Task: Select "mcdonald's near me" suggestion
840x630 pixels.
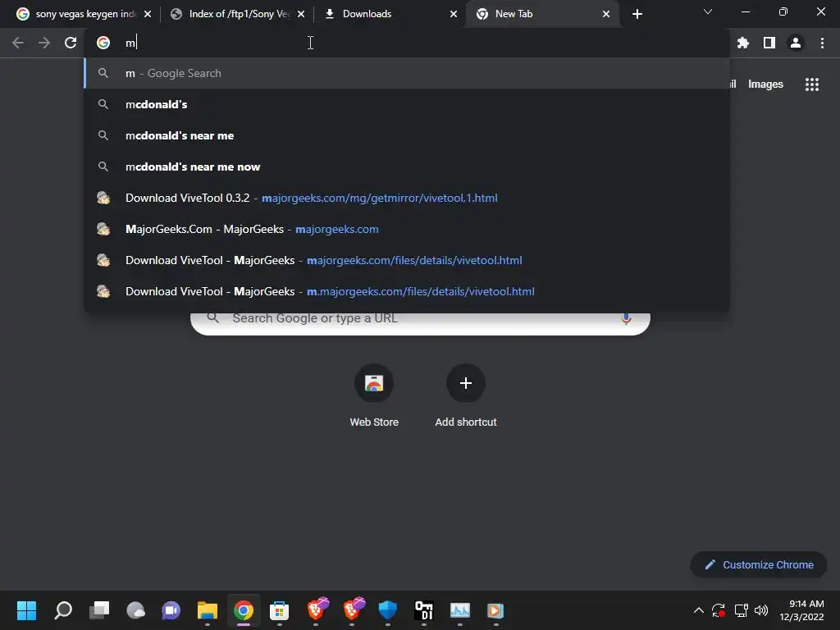Action: click(407, 135)
